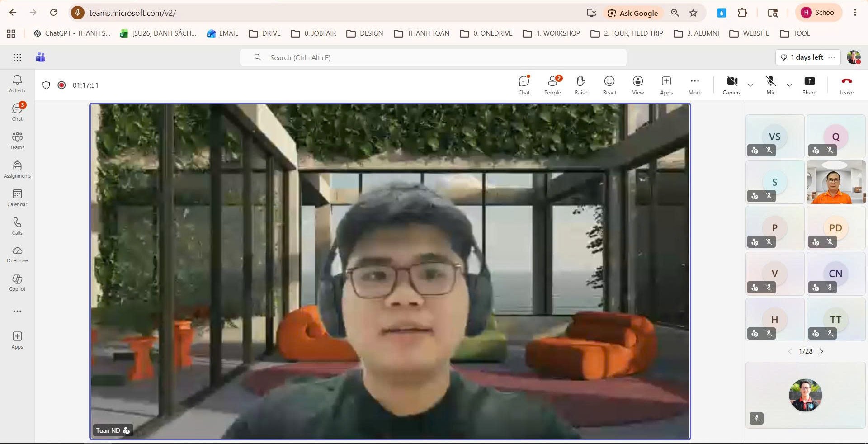Share your screen content
This screenshot has width=868, height=444.
pos(809,85)
